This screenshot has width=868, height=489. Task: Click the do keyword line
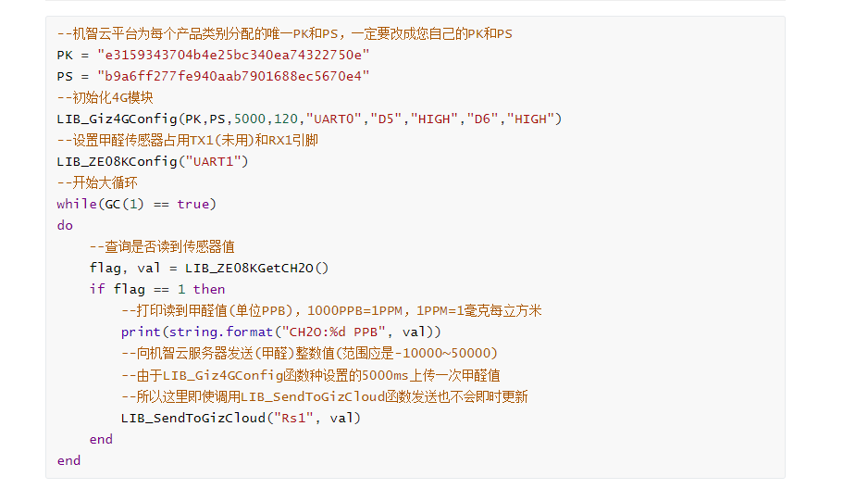tap(65, 225)
